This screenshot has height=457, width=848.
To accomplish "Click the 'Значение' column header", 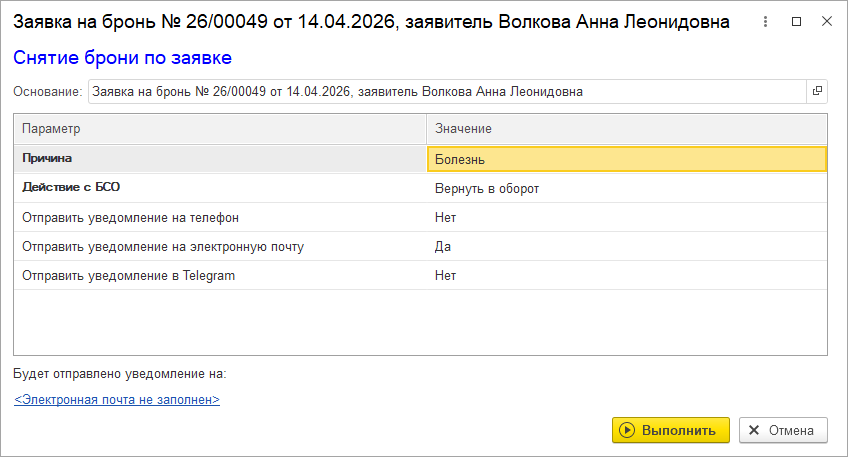I will pos(626,129).
